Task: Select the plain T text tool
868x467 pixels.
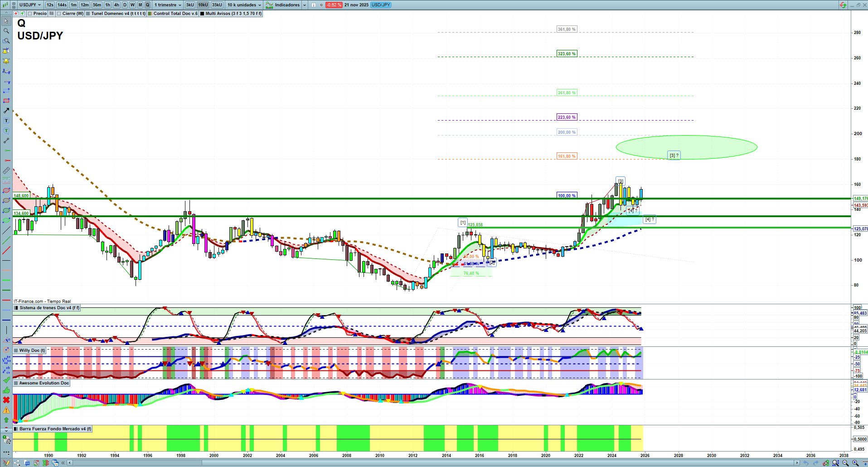Action: (x=6, y=121)
